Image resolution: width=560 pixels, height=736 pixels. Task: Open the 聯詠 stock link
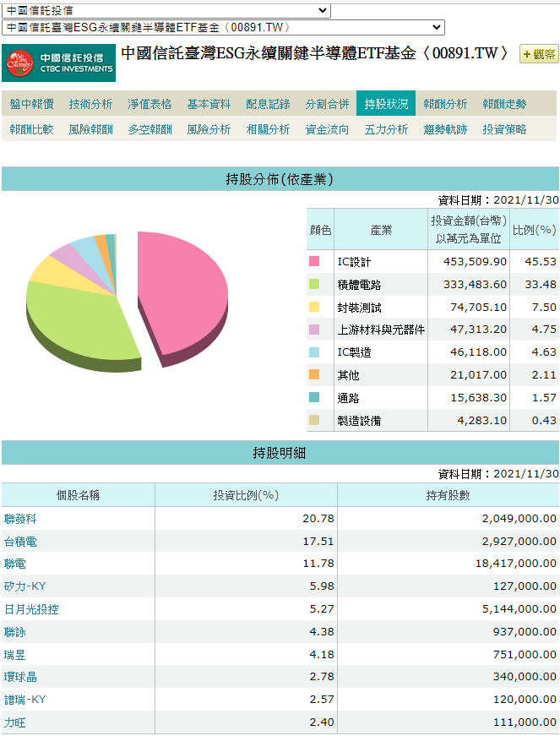15,632
